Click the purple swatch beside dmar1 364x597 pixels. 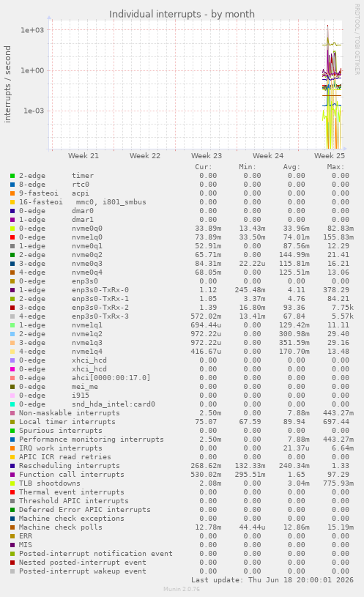(x=12, y=220)
